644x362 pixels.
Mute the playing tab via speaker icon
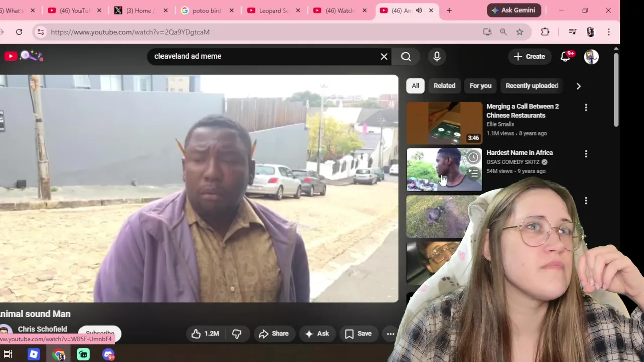[419, 10]
